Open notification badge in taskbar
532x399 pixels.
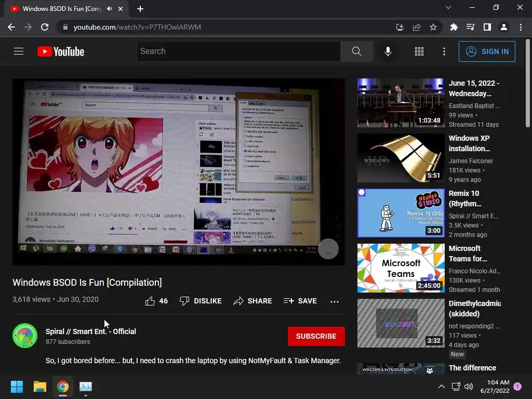[x=518, y=387]
